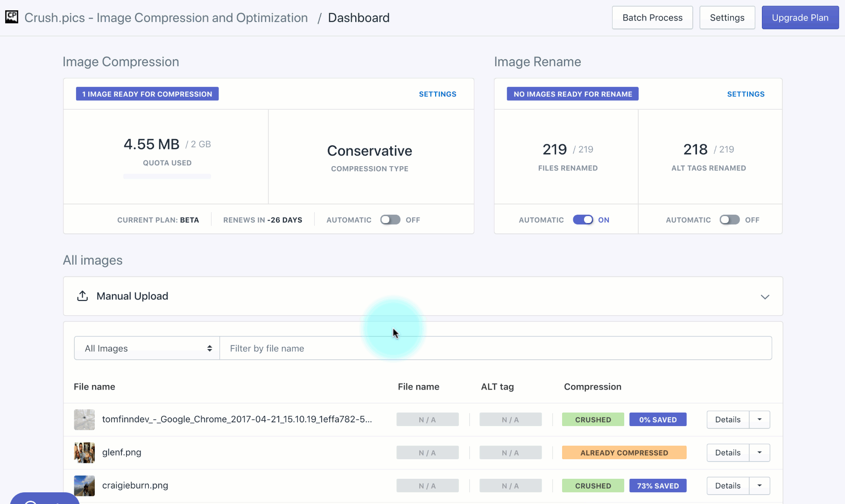
Task: Click the craigieburn.png thumbnail
Action: coord(84,486)
